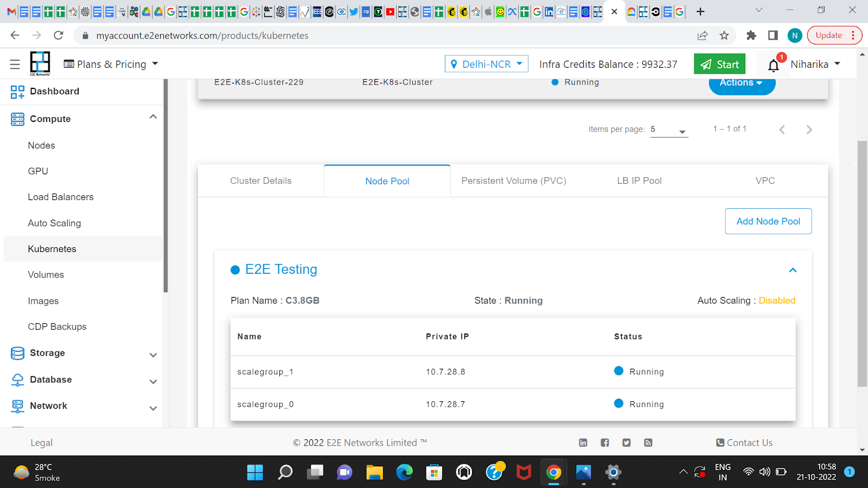Click the E2E Networks logo
868x488 pixels.
pos(40,63)
